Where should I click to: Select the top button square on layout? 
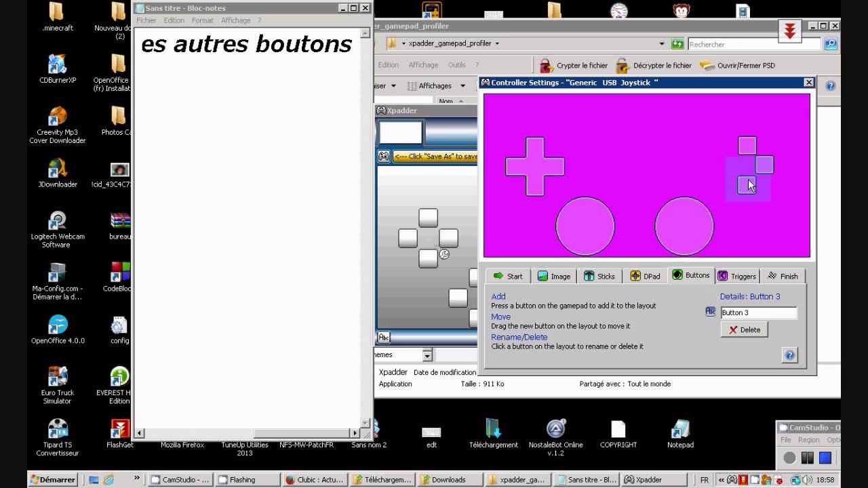[747, 146]
